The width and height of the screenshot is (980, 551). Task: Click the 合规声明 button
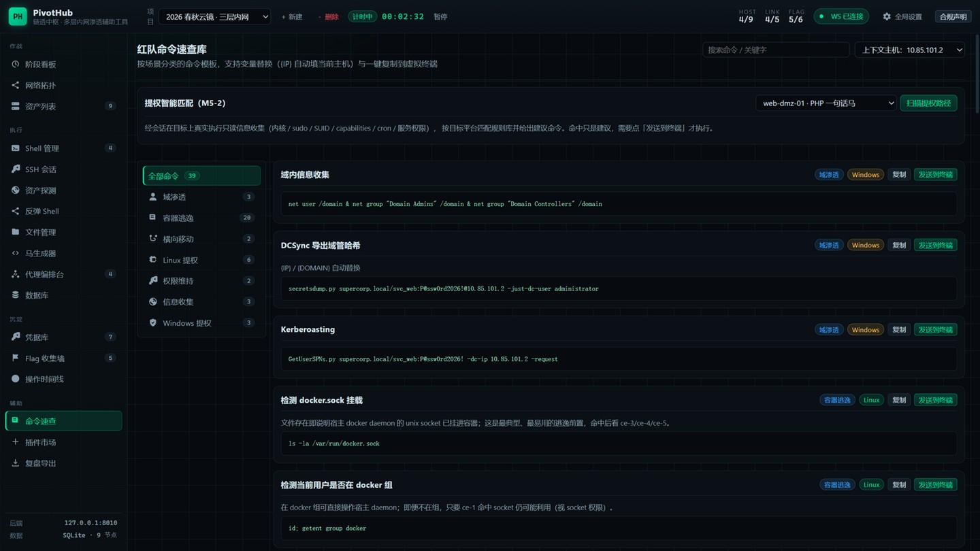pos(952,17)
